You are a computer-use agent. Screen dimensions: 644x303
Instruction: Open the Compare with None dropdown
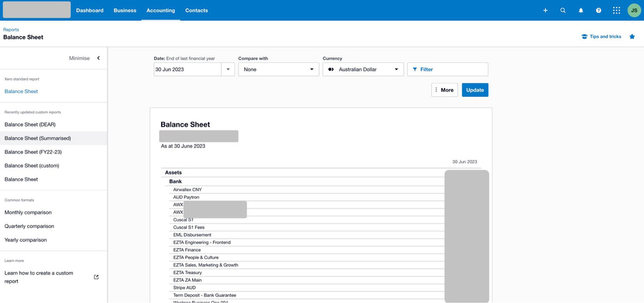pyautogui.click(x=279, y=69)
